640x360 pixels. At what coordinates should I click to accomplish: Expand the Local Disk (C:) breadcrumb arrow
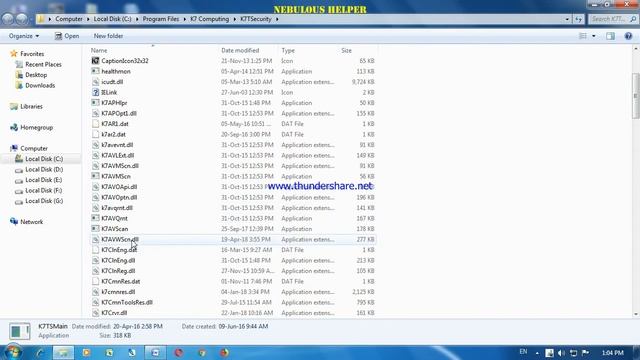coord(137,19)
